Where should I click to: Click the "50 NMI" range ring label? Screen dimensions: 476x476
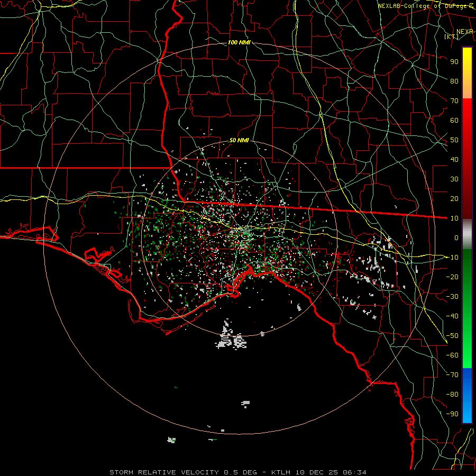239,140
